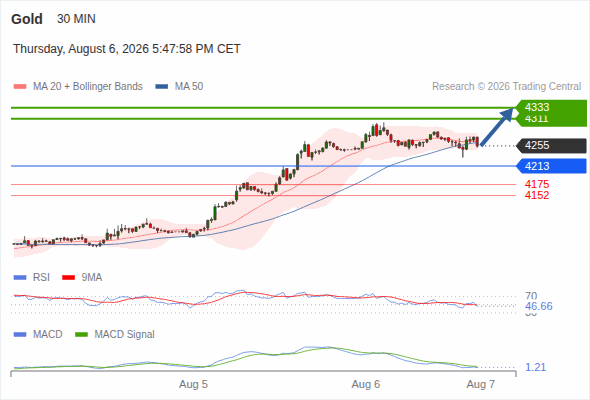590x400 pixels.
Task: Click the date and time heading
Action: tap(127, 49)
